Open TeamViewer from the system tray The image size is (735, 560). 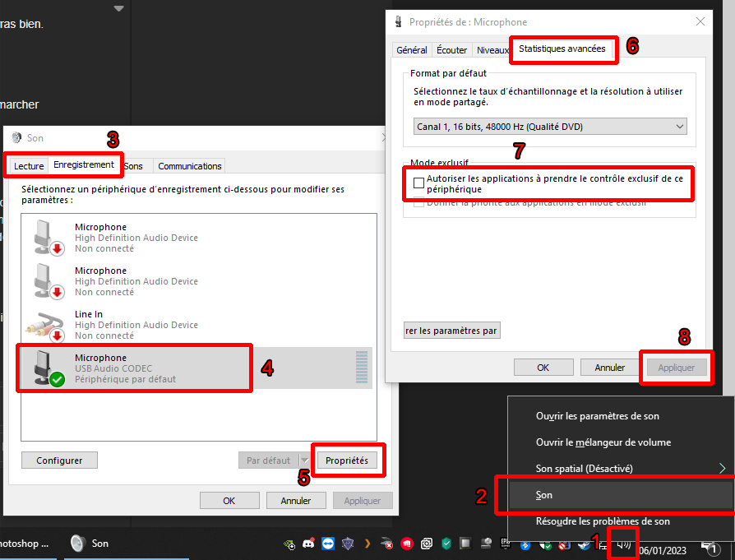tap(329, 544)
